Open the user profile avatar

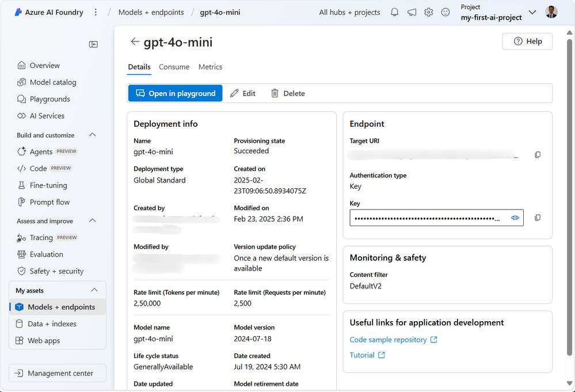551,12
